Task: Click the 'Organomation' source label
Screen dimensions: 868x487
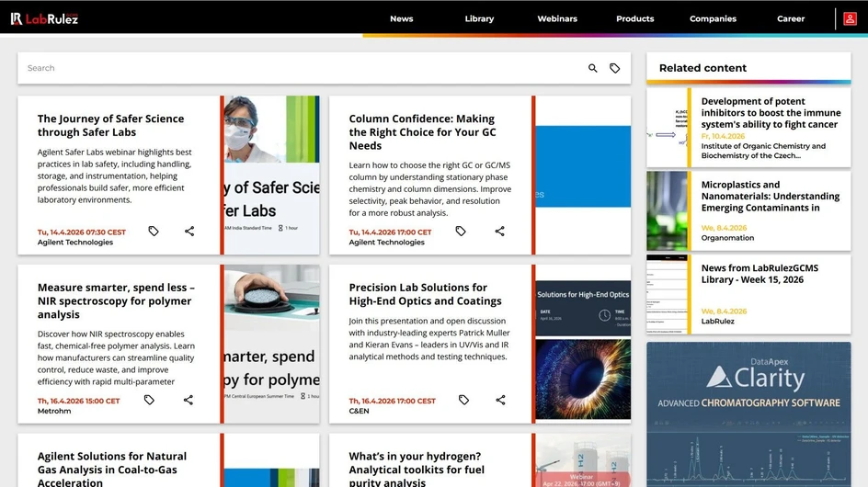Action: (727, 238)
